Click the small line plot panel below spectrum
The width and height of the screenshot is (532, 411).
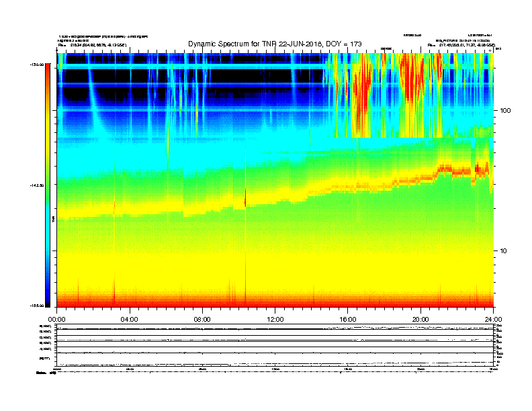pyautogui.click(x=275, y=345)
